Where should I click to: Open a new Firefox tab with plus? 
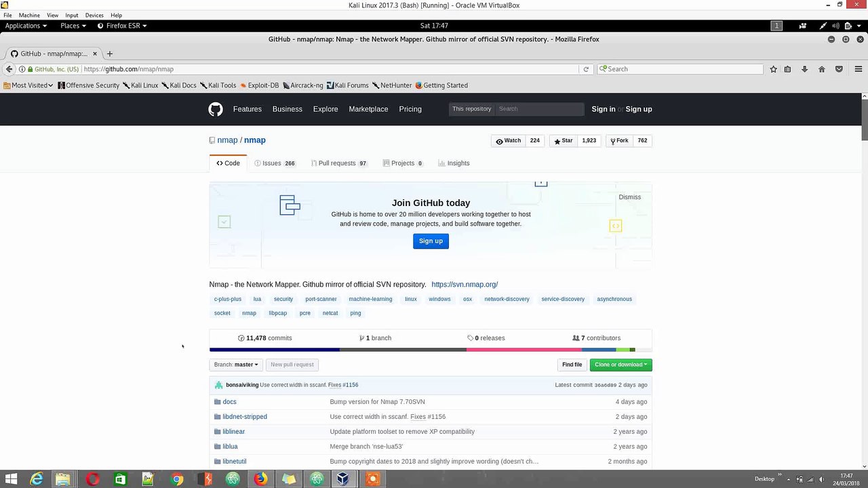110,54
